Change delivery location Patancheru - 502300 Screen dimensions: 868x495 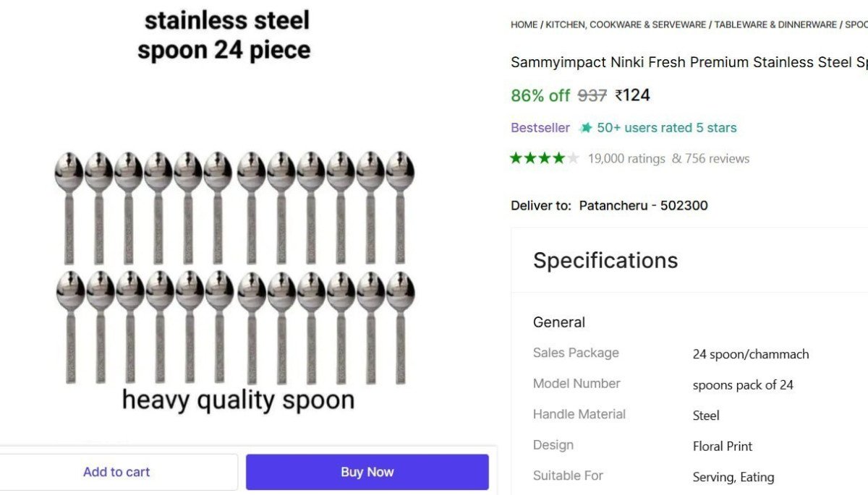point(643,205)
